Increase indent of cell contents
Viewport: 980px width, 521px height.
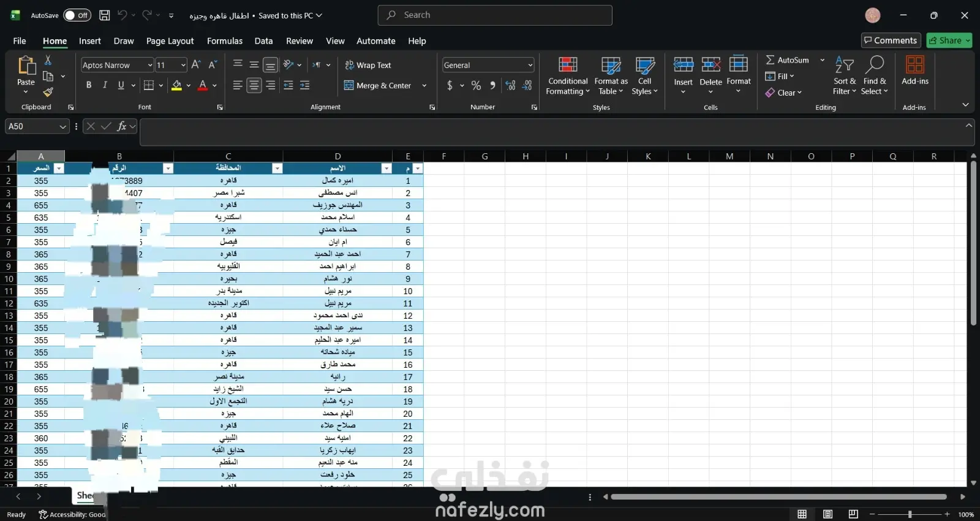pos(305,85)
